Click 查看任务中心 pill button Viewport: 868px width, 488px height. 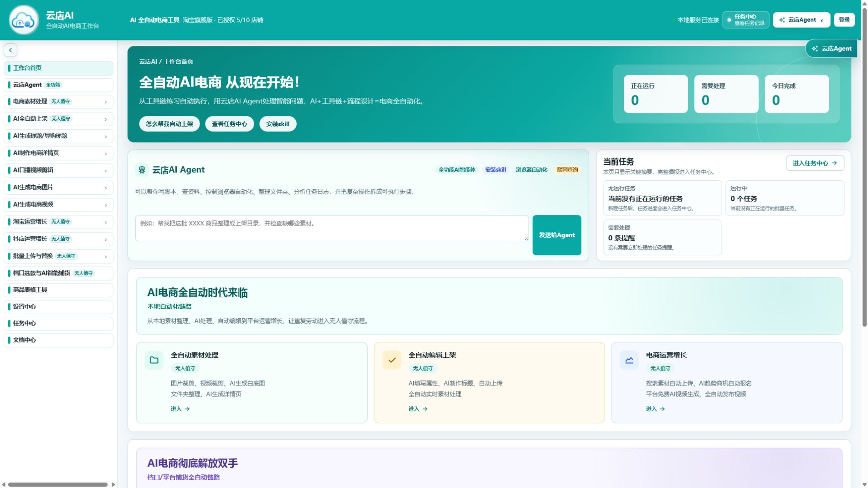coord(230,124)
